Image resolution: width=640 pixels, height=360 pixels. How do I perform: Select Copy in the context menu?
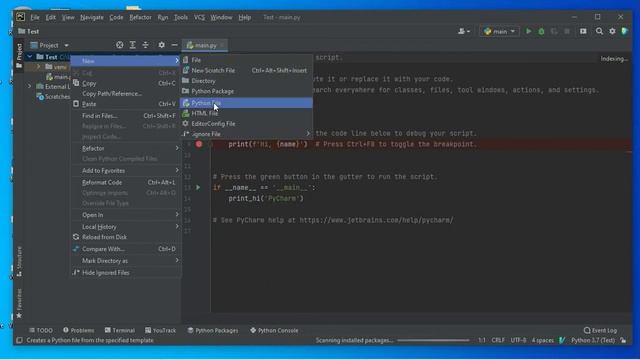point(126,83)
